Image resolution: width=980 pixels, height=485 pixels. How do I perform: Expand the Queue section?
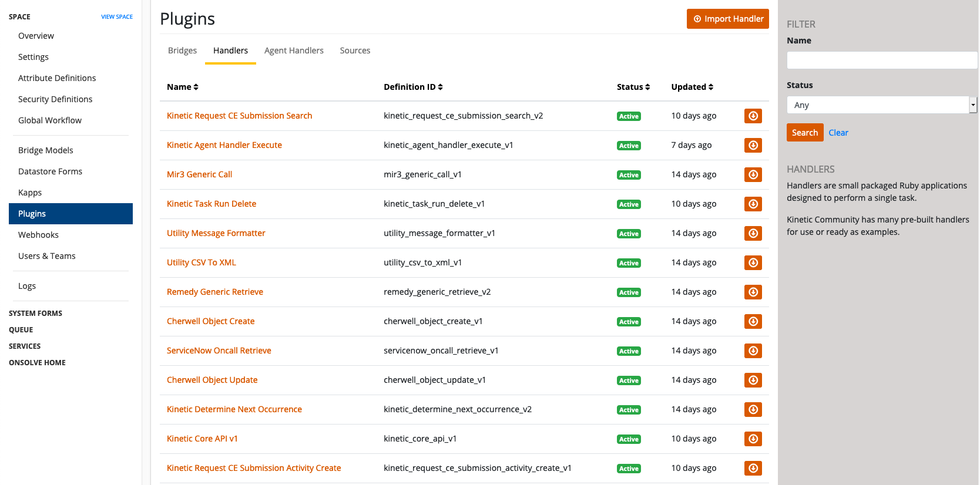pyautogui.click(x=21, y=330)
